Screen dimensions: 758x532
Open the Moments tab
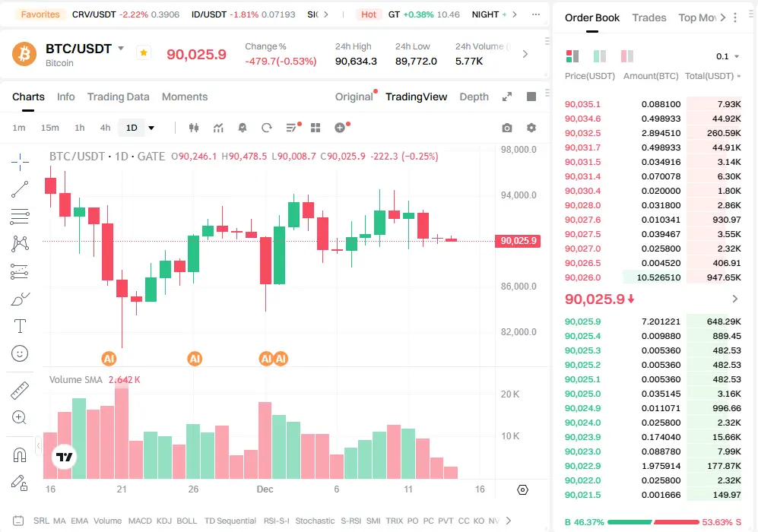click(x=185, y=97)
